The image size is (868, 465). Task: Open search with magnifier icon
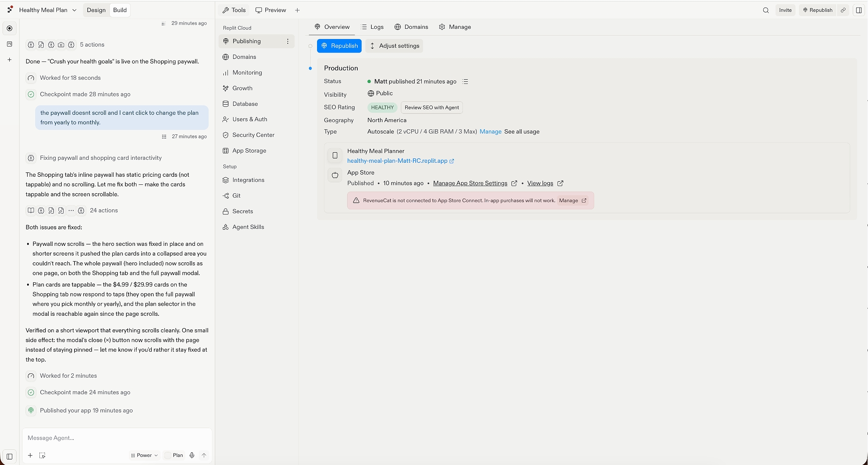click(766, 10)
